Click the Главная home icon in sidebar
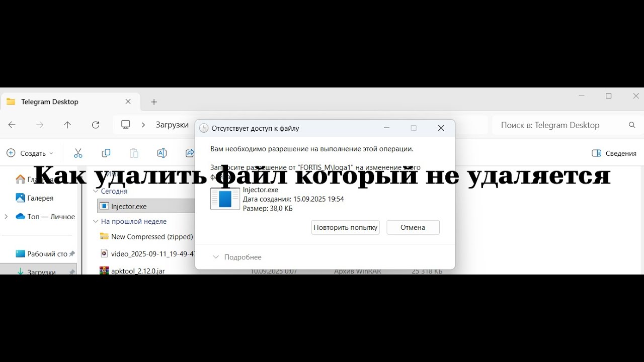The width and height of the screenshot is (644, 362). pyautogui.click(x=20, y=179)
